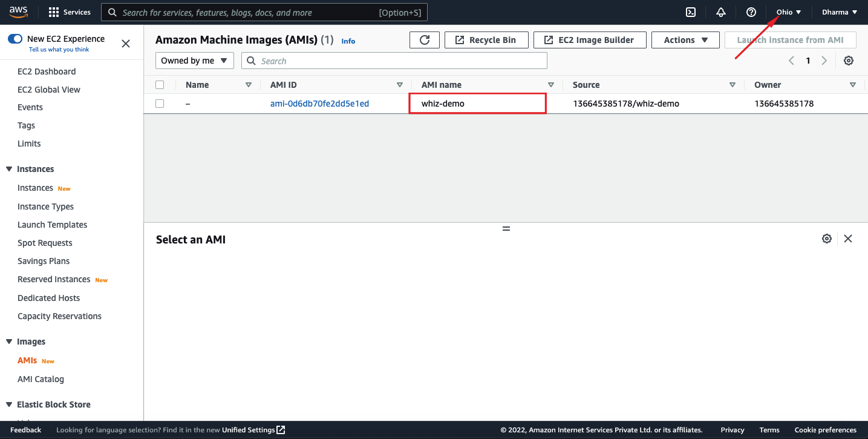This screenshot has height=439, width=868.
Task: Open the CloudShell terminal icon
Action: click(x=690, y=12)
